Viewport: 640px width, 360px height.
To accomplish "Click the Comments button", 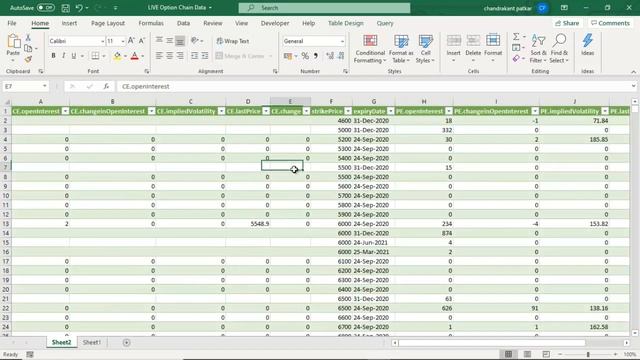I will (611, 23).
